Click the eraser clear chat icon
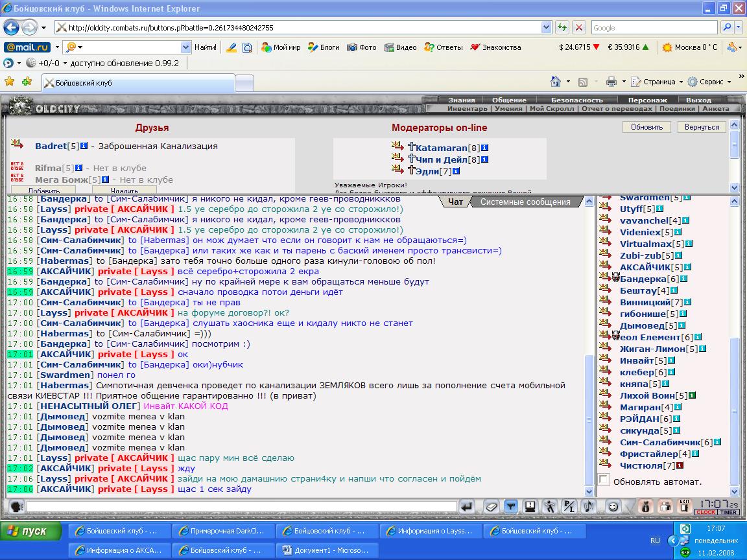 (x=491, y=506)
